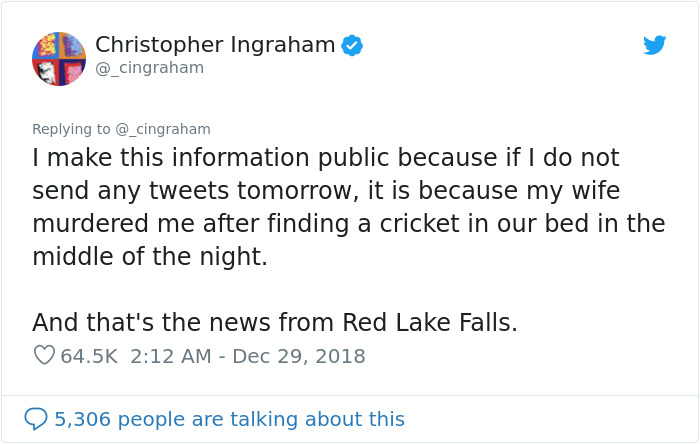
Task: Click the Christopher Ingraham display name
Action: 216,45
